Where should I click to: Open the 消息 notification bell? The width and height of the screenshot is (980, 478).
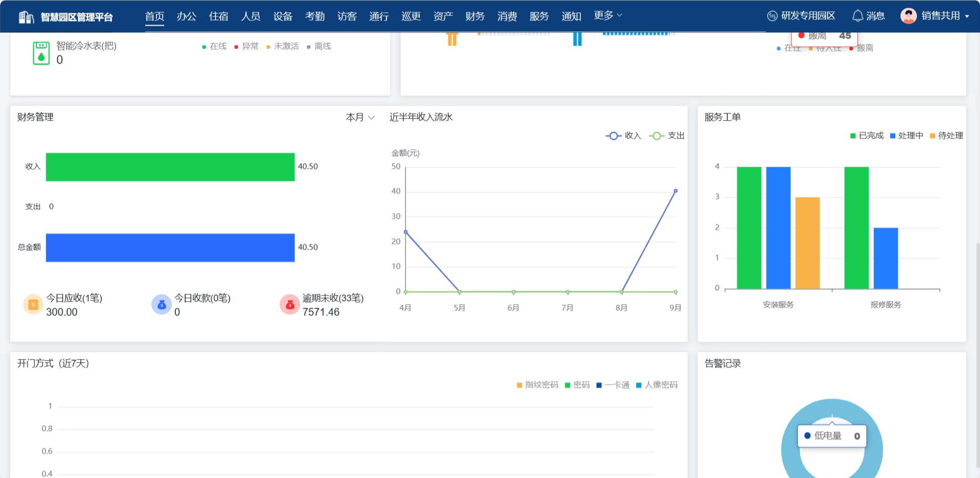click(x=857, y=16)
